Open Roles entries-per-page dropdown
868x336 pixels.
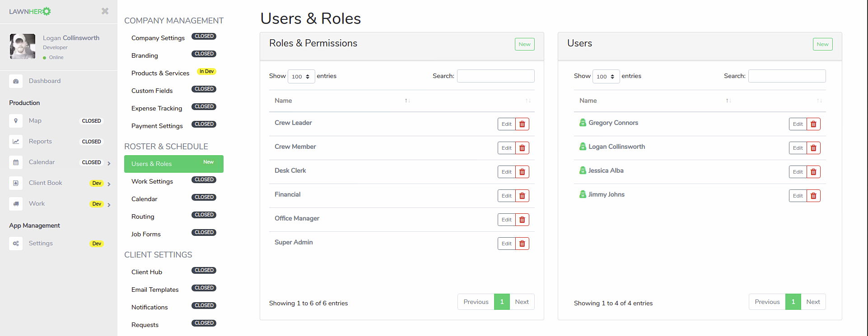pos(301,76)
